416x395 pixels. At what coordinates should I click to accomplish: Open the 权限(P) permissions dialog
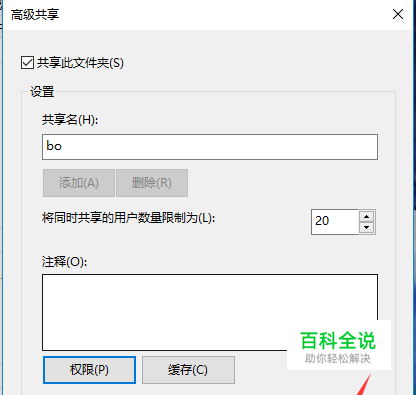point(89,370)
